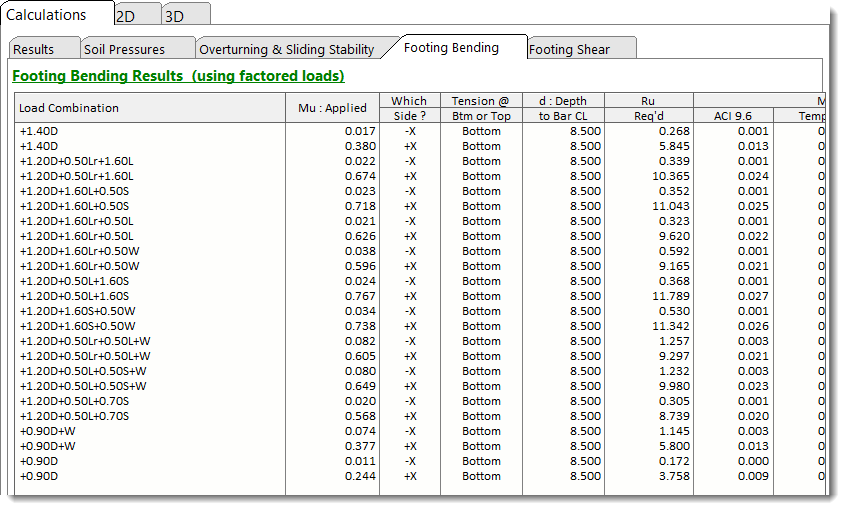Image resolution: width=845 pixels, height=510 pixels.
Task: Open the 2D view tab
Action: pos(126,16)
